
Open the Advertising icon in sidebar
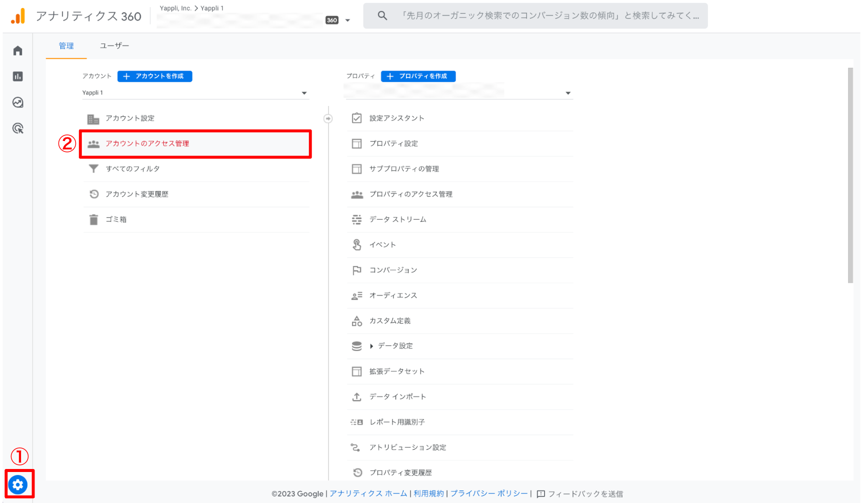coord(18,128)
